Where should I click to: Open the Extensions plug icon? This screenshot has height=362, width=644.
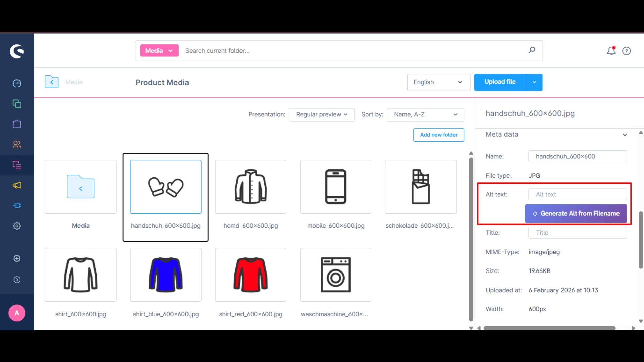point(17,205)
